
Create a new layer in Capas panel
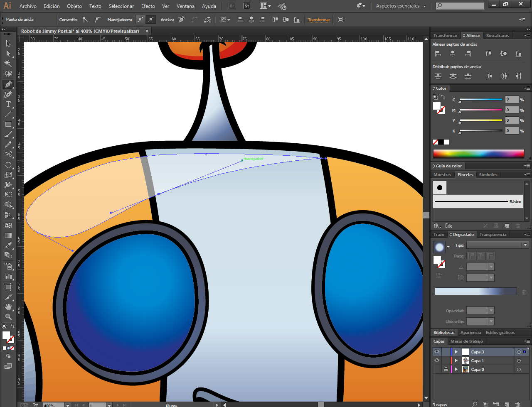[x=506, y=404]
